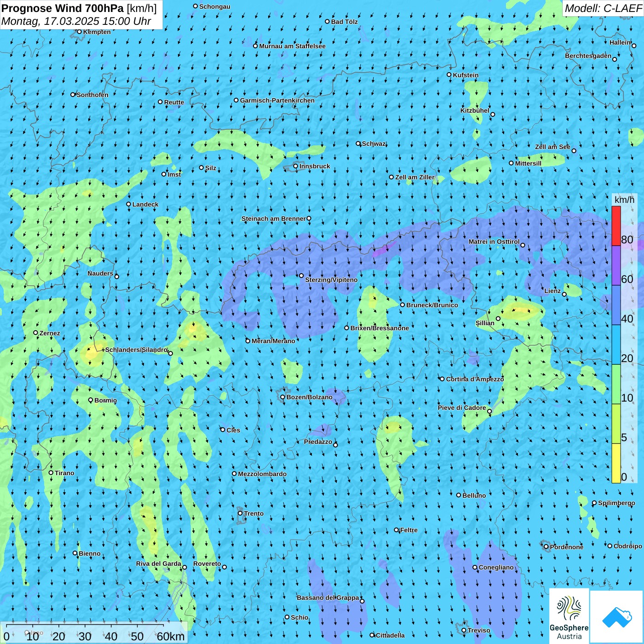Click the Steinach am Brenner label
Image resolution: width=644 pixels, height=644 pixels.
[x=273, y=218]
